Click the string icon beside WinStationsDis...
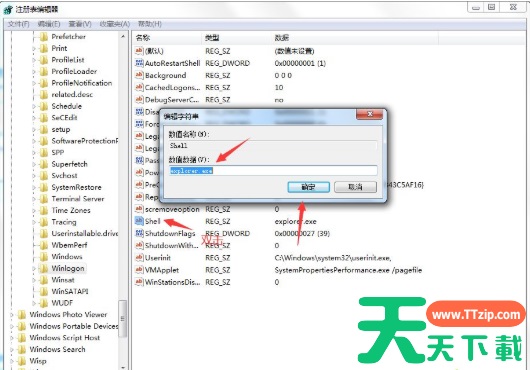530x370 pixels. [139, 282]
